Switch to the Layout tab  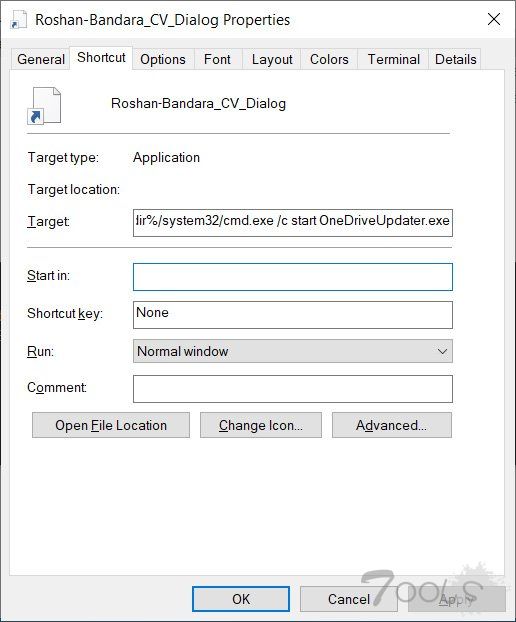tap(272, 60)
